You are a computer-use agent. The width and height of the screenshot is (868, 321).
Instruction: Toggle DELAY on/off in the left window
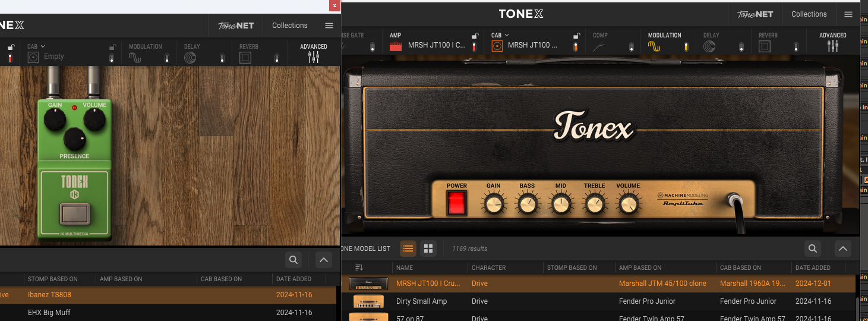(x=222, y=58)
